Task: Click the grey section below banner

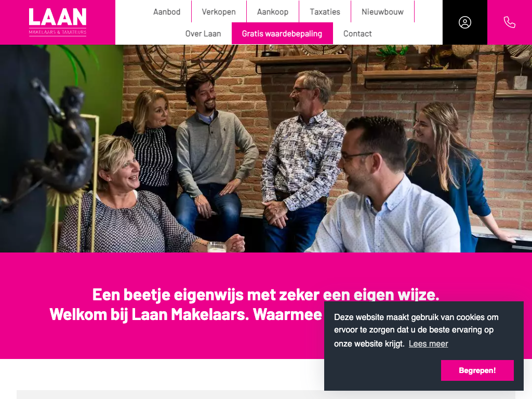Action: click(170, 395)
